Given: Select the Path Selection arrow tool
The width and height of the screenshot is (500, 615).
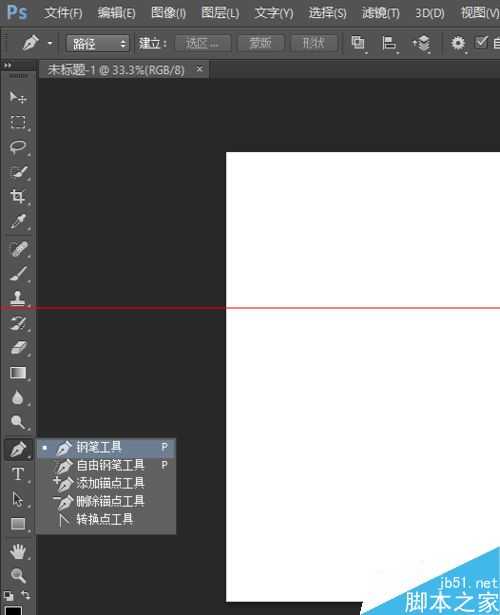Looking at the screenshot, I should 18,499.
